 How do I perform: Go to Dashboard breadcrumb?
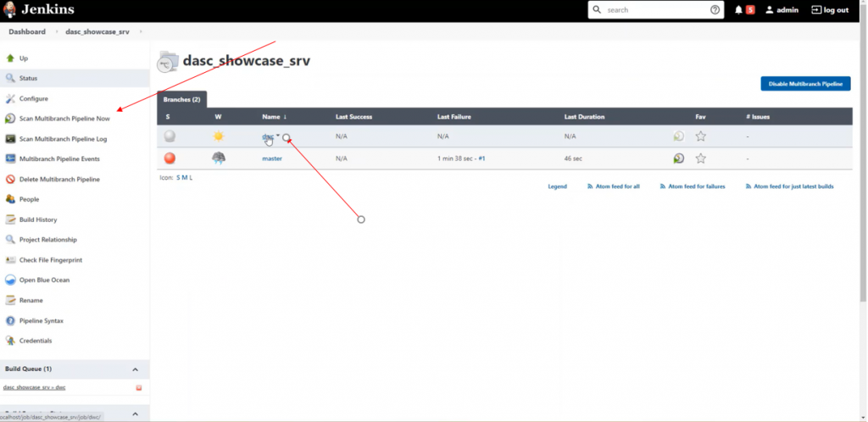27,31
